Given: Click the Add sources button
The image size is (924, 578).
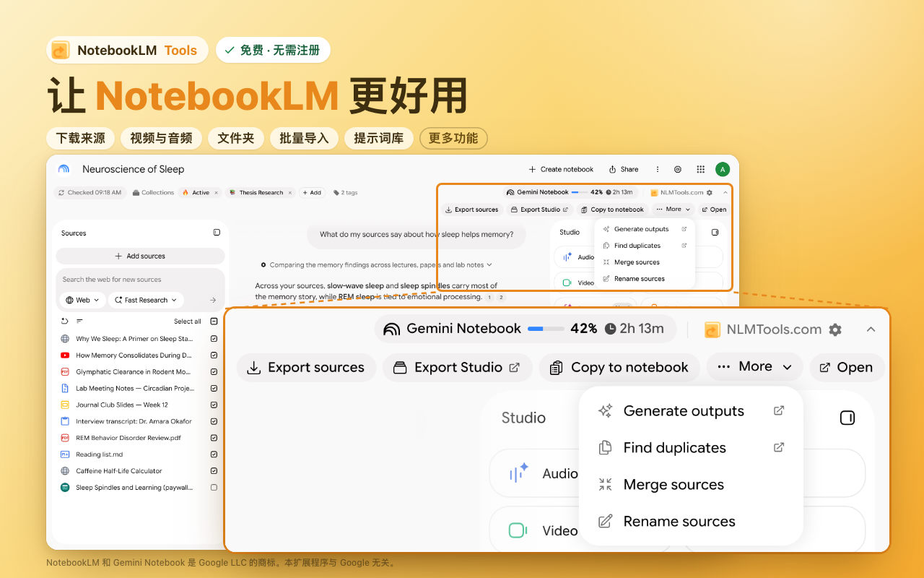Looking at the screenshot, I should tap(140, 256).
